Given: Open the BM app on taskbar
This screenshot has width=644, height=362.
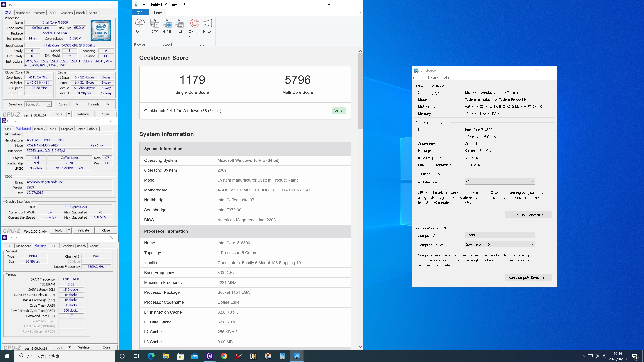Looking at the screenshot, I should tap(253, 356).
